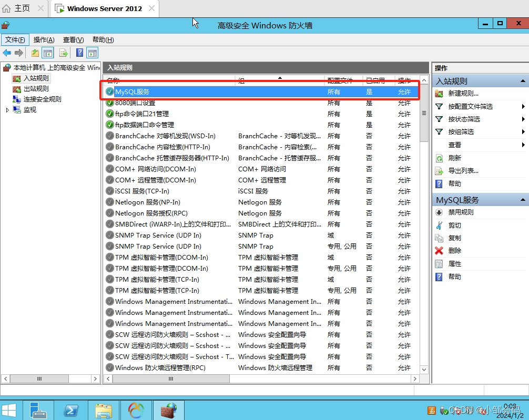Click 禁用规则 in the MySQL服务 actions
The image size is (529, 420).
coord(461,212)
